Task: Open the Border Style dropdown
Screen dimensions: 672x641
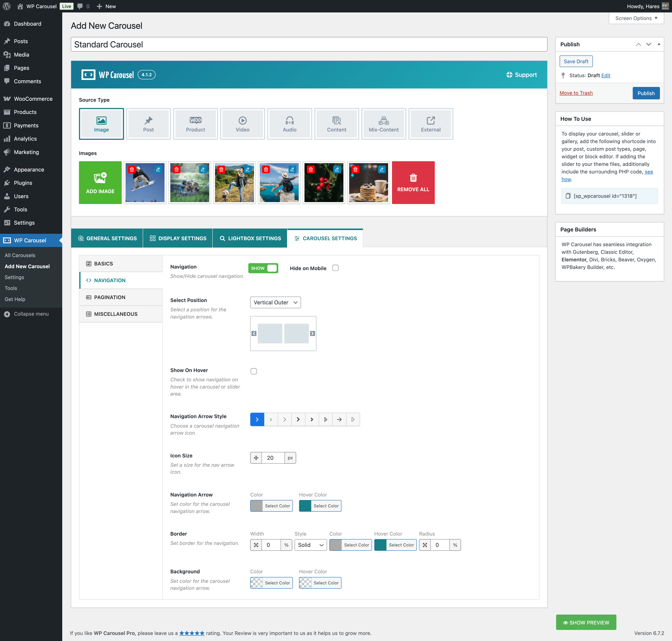Action: pos(311,545)
